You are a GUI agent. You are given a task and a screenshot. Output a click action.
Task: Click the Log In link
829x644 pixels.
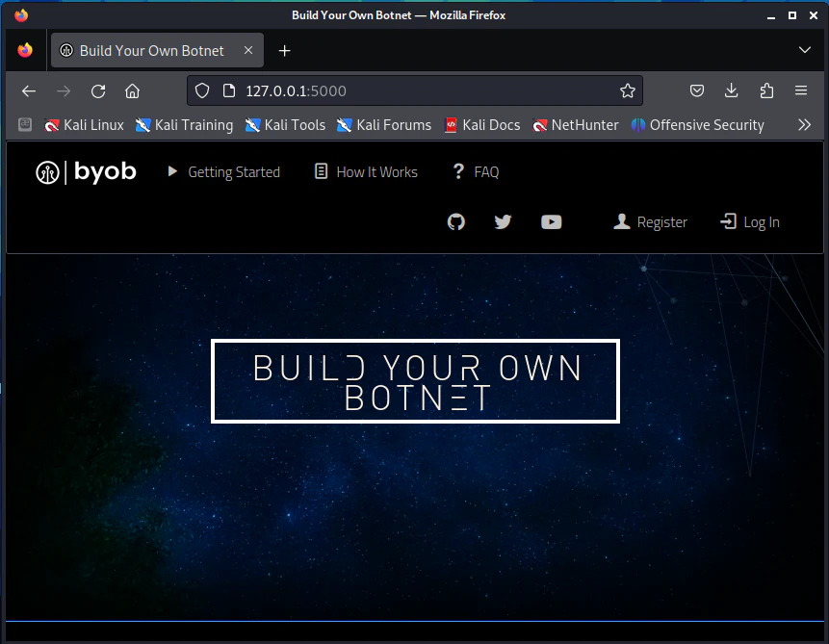coord(750,222)
